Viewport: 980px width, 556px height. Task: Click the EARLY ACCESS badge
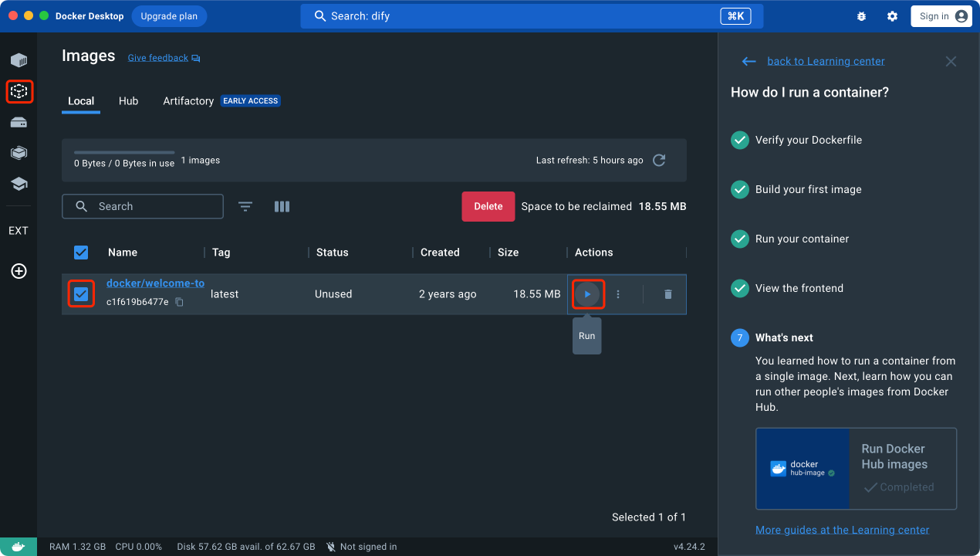251,101
